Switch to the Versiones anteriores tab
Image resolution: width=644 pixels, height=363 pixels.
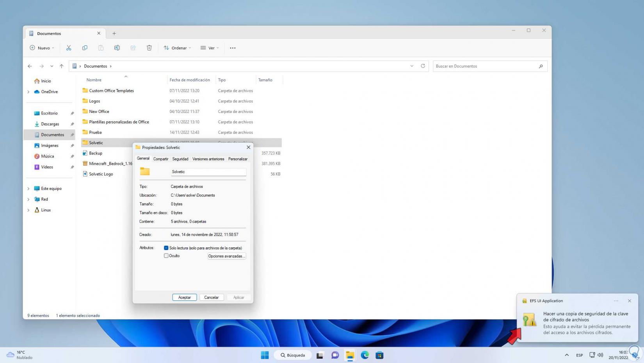point(208,159)
